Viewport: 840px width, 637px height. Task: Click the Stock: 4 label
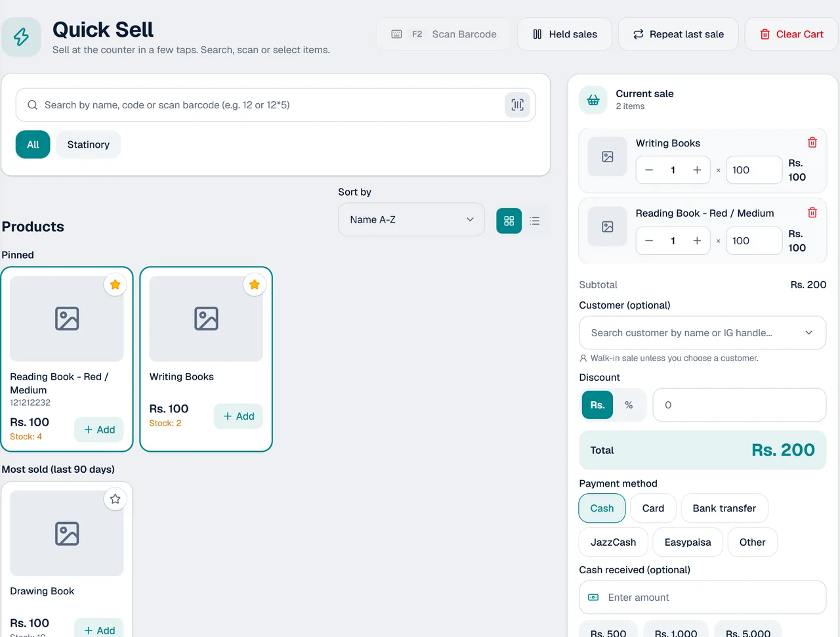pyautogui.click(x=26, y=437)
